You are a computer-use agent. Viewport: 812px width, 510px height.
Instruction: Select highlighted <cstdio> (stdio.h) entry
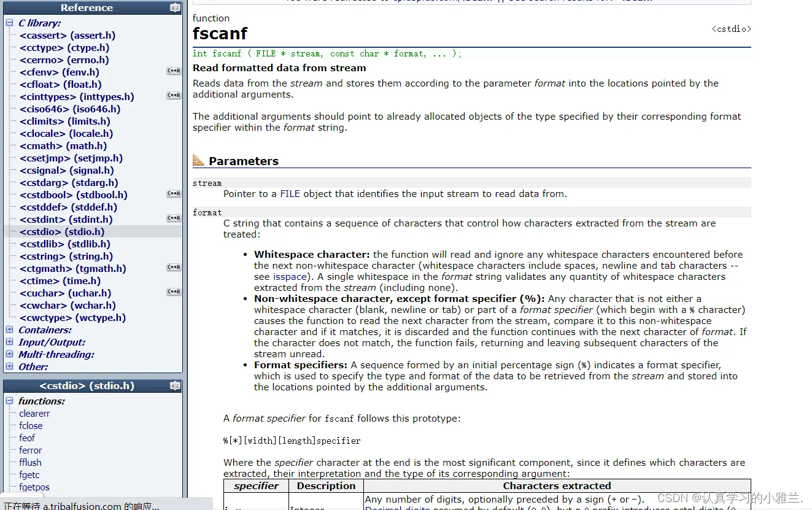pos(62,232)
